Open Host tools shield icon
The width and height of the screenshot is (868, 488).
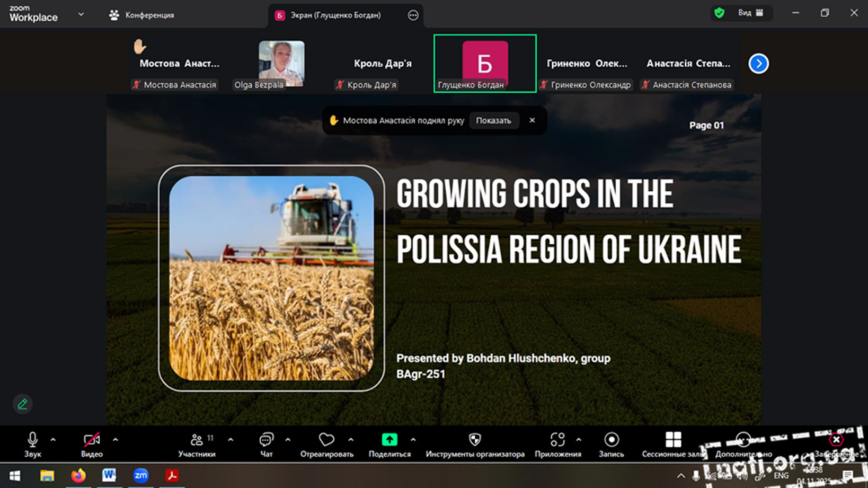click(x=475, y=440)
